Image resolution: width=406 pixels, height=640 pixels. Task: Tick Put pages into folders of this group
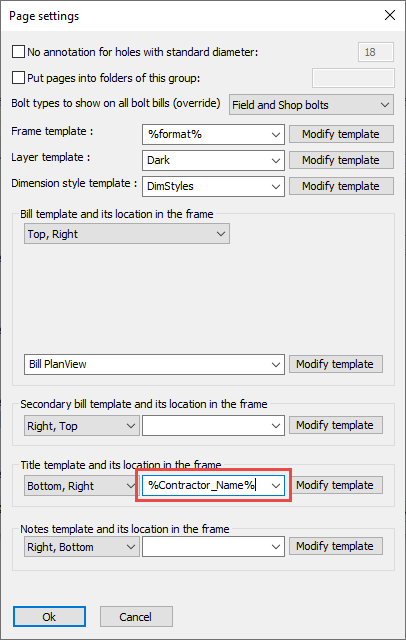pyautogui.click(x=18, y=78)
